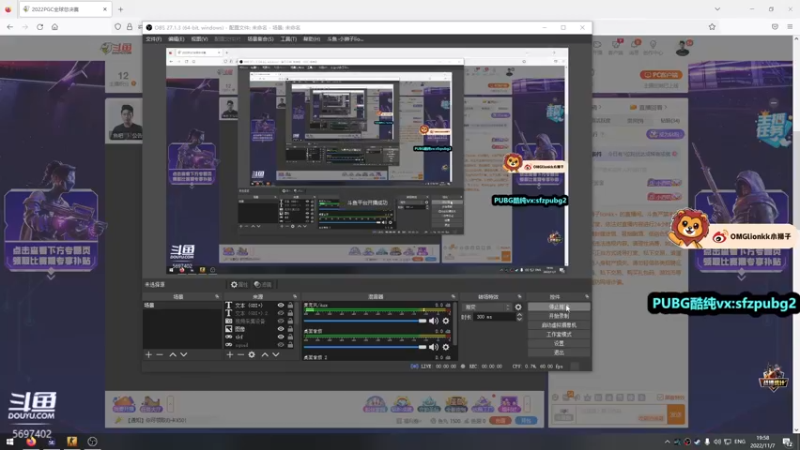Adjust the desktop audio volume slider
The height and width of the screenshot is (450, 800).
pyautogui.click(x=365, y=347)
